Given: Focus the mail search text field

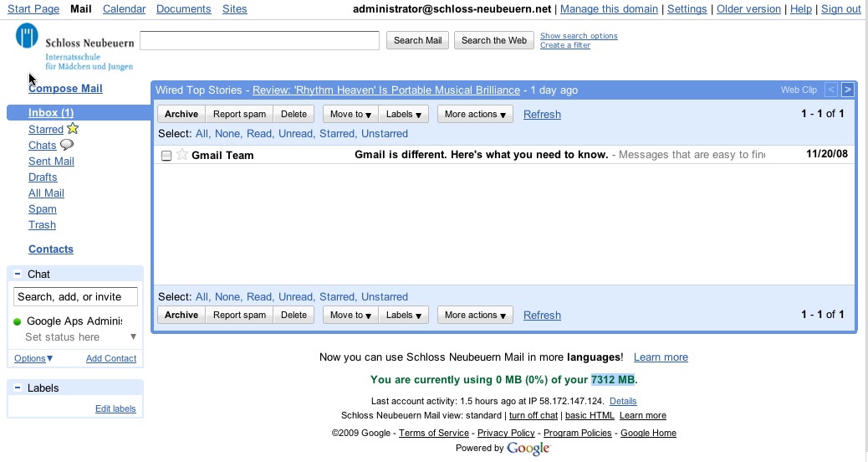Looking at the screenshot, I should 259,40.
